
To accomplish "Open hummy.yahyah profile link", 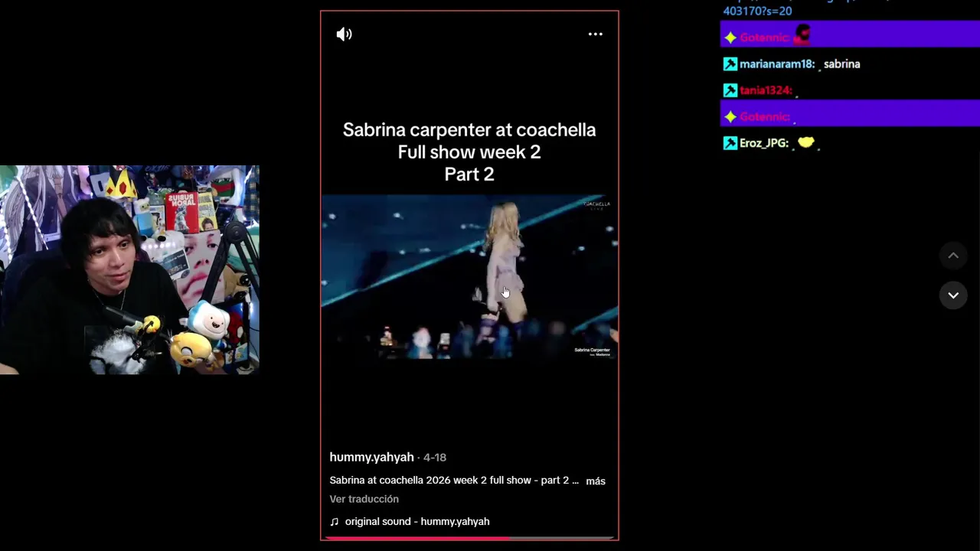I will click(371, 457).
